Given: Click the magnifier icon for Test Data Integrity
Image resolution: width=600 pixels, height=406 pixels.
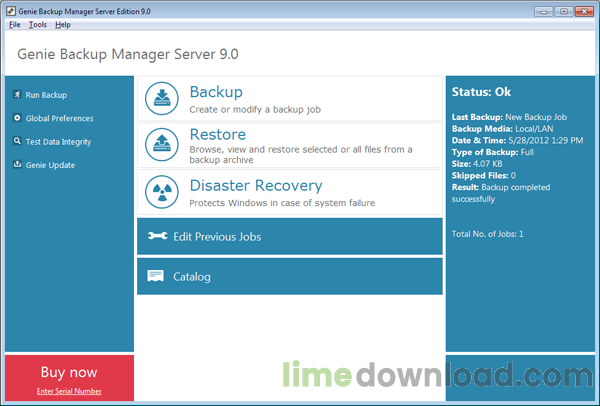Looking at the screenshot, I should pyautogui.click(x=17, y=141).
